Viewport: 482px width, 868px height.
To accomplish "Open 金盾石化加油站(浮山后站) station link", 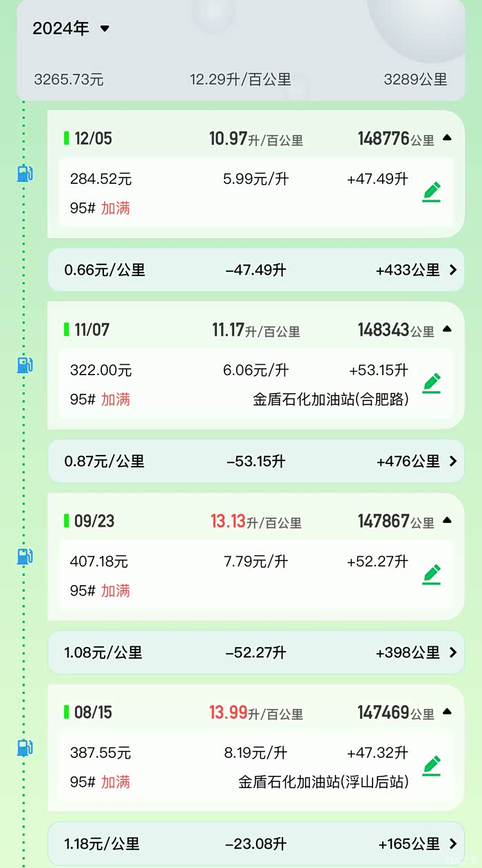I will pyautogui.click(x=323, y=782).
